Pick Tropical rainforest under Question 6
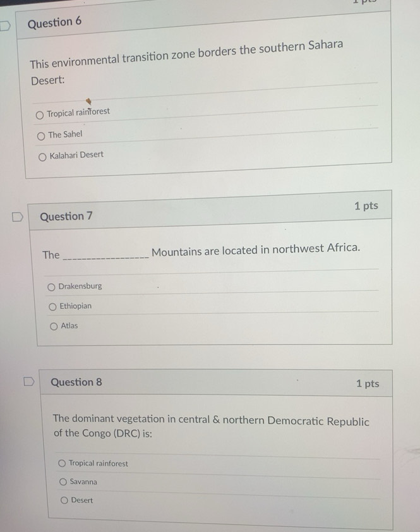 pyautogui.click(x=40, y=114)
